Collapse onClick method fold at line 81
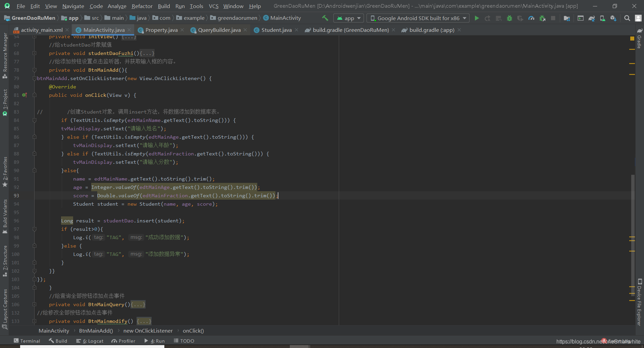 pyautogui.click(x=34, y=95)
